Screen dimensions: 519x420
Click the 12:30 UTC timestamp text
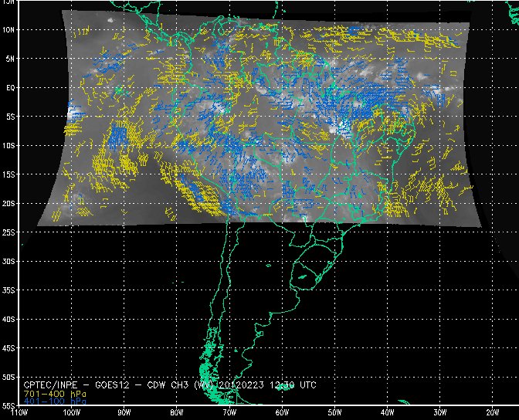tap(293, 385)
